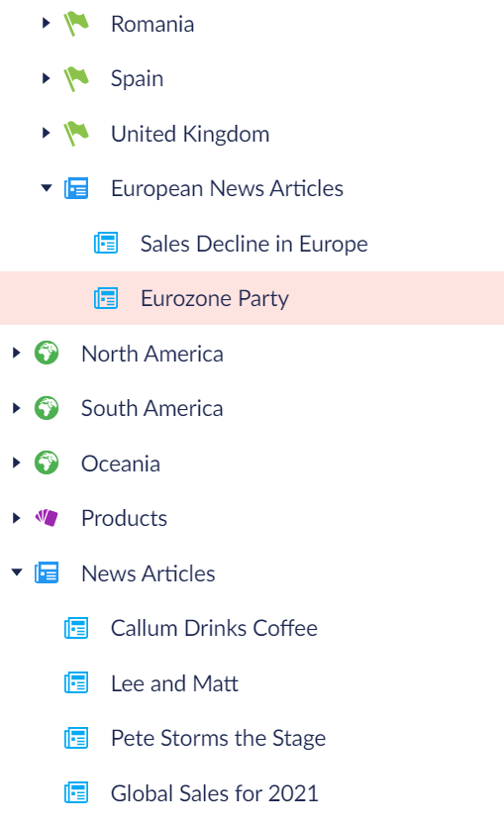Screen dimensions: 504x828
Task: Expand the Products node arrow
Action: 17,517
